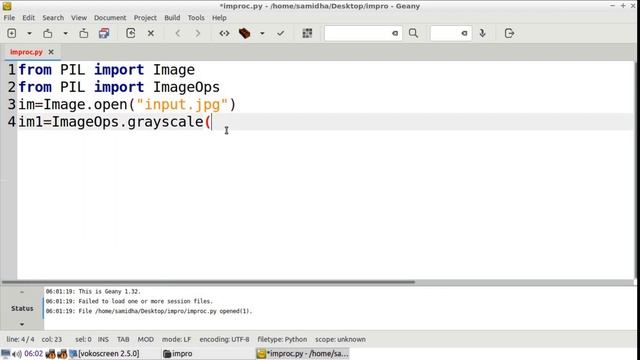Click the Save All toolbar icon

coord(104,33)
